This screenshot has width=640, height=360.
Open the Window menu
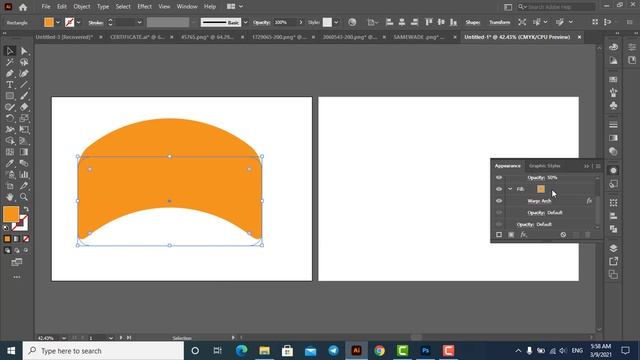tap(187, 7)
